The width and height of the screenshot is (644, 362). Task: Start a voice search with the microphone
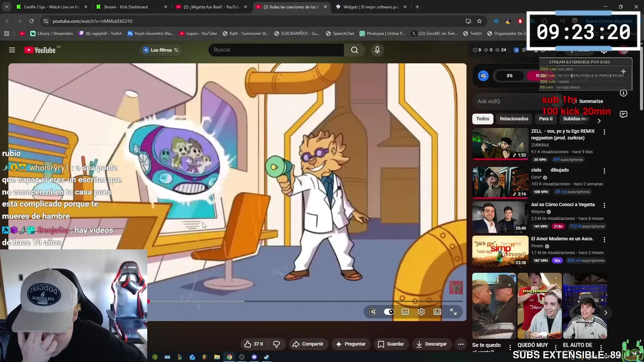point(377,50)
